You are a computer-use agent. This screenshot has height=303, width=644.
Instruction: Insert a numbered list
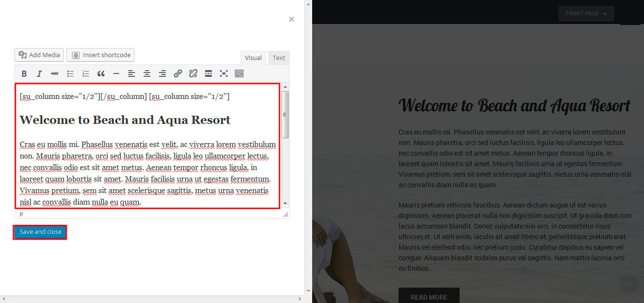(85, 73)
